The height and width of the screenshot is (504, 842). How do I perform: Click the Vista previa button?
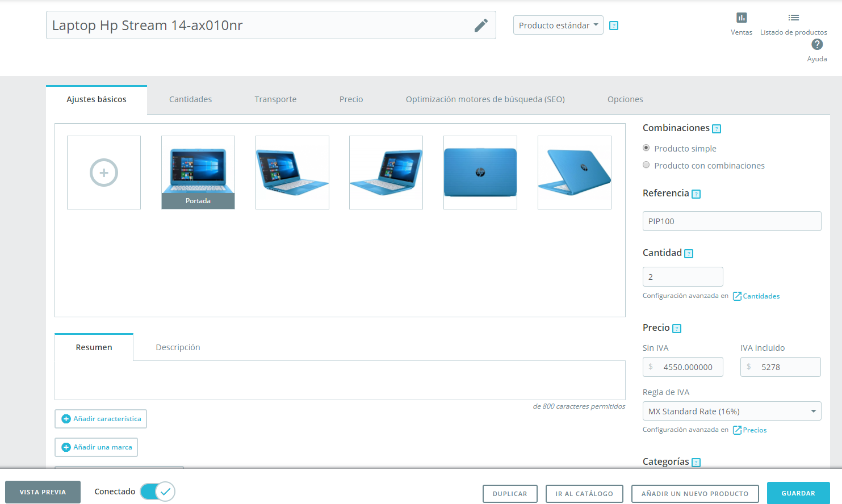tap(43, 492)
